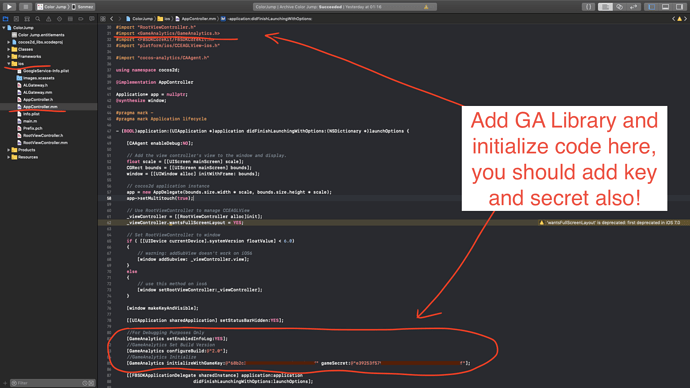Collapse the ColorJump project root
Image resolution: width=690 pixels, height=388 pixels.
[4, 28]
